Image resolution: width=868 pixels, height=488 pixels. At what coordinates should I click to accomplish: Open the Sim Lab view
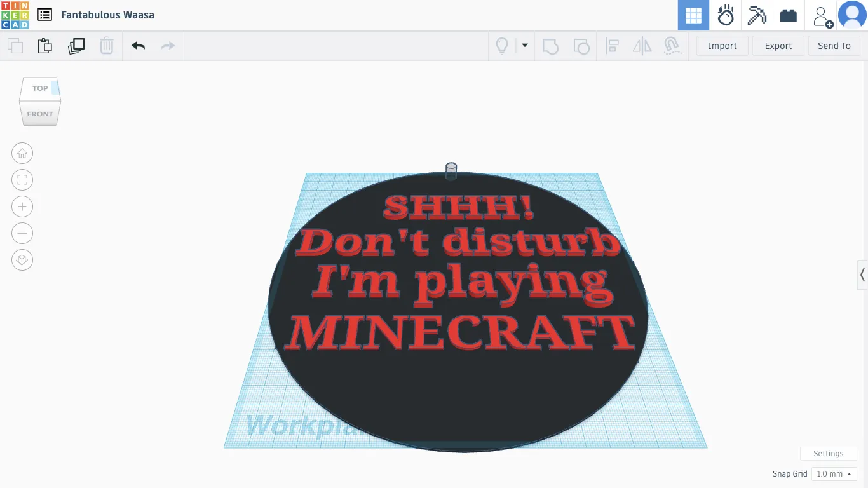(x=725, y=15)
